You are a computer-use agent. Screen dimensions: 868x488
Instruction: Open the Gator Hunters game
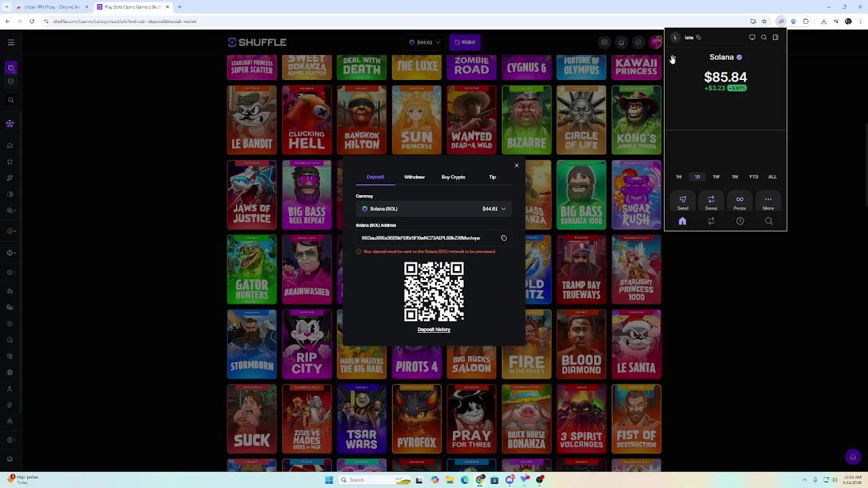(x=252, y=270)
